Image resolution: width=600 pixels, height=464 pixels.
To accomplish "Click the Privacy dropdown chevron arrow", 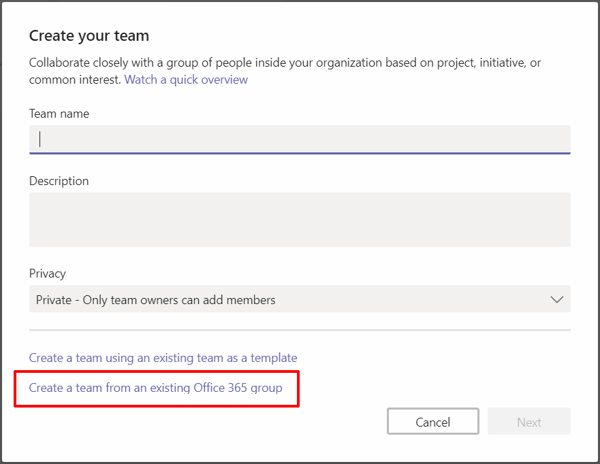I will [557, 299].
